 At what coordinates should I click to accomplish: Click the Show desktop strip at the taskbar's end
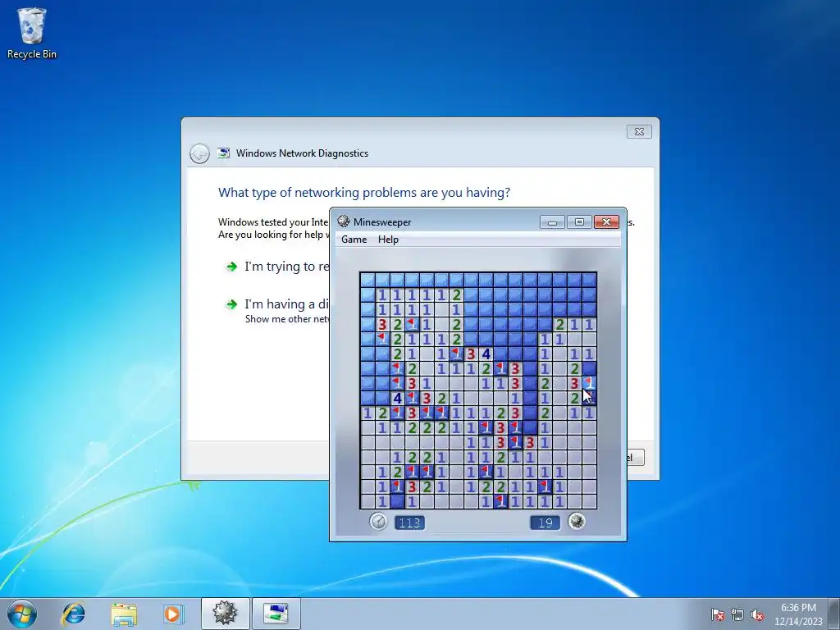point(835,614)
